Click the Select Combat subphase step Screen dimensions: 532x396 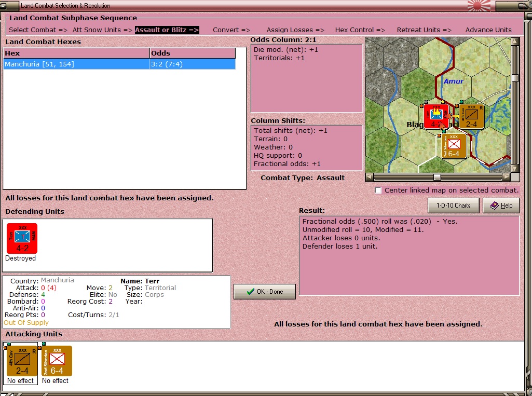(38, 30)
